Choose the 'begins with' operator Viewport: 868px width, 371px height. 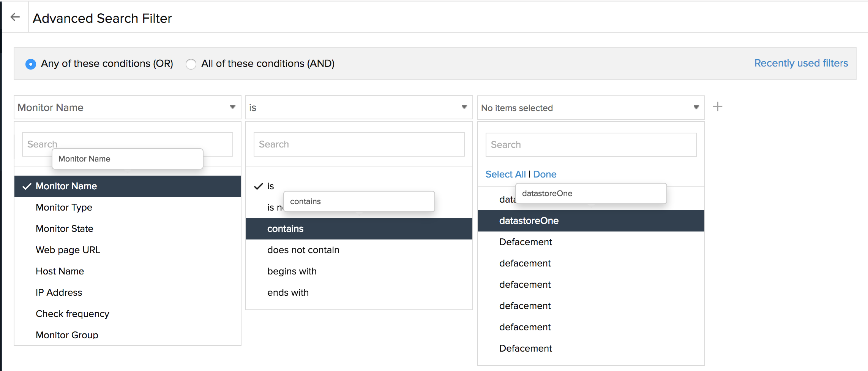(292, 271)
